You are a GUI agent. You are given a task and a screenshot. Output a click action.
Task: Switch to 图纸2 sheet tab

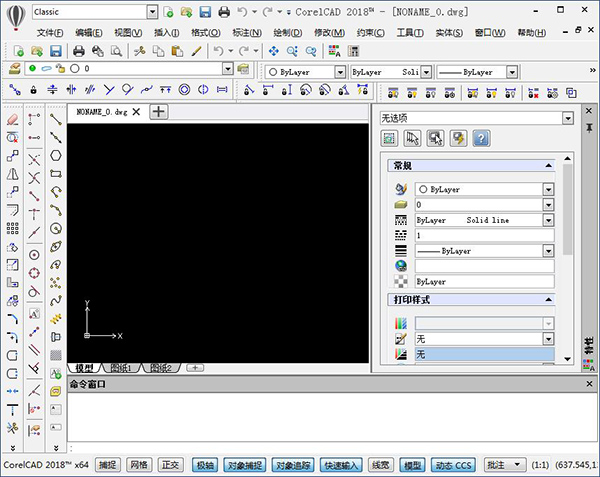tap(161, 368)
